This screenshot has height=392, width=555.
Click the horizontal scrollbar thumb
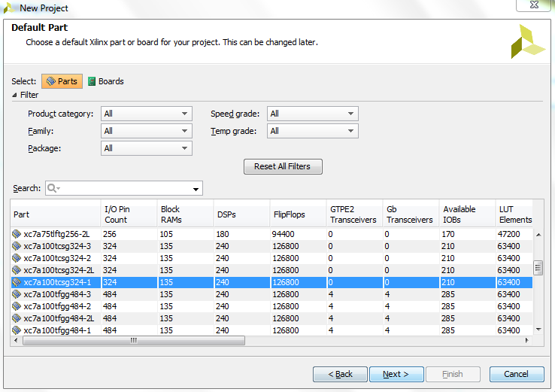(133, 341)
